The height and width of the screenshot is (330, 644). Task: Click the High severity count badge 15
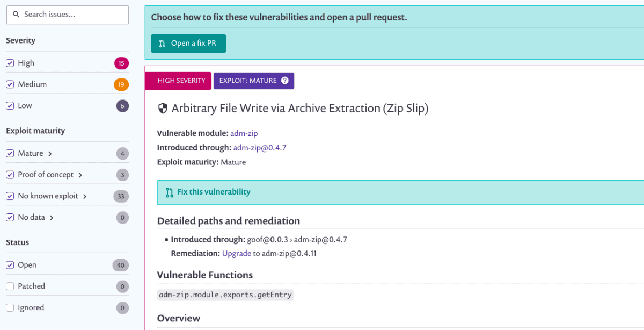(x=121, y=63)
